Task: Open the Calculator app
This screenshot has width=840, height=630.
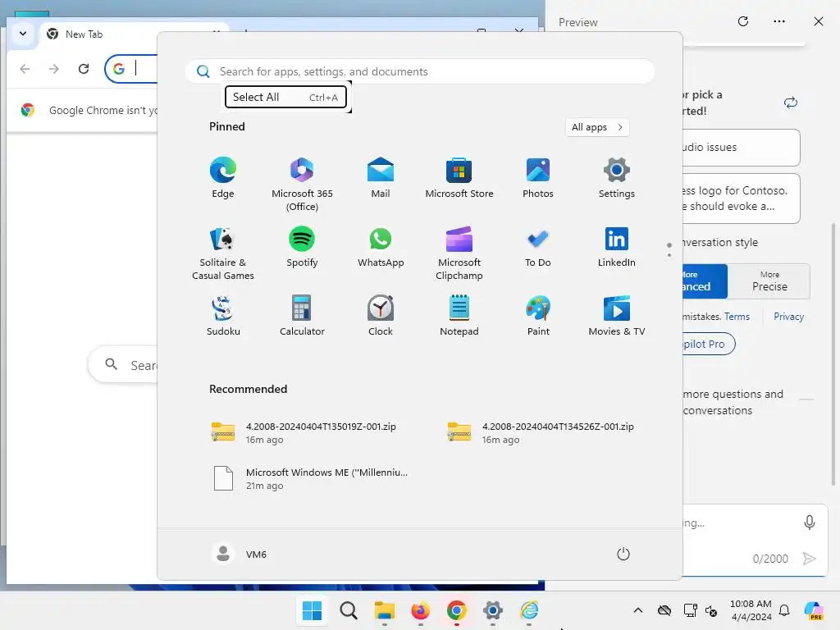Action: click(x=302, y=316)
